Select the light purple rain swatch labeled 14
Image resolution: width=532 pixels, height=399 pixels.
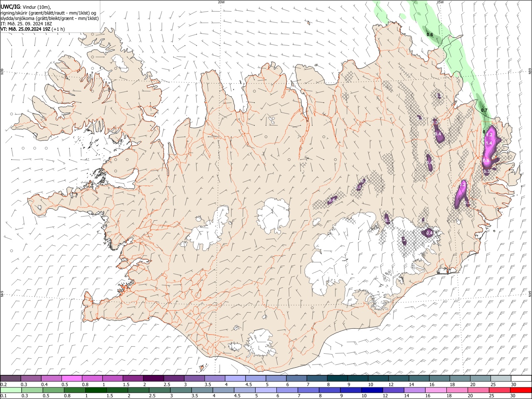[414, 390]
